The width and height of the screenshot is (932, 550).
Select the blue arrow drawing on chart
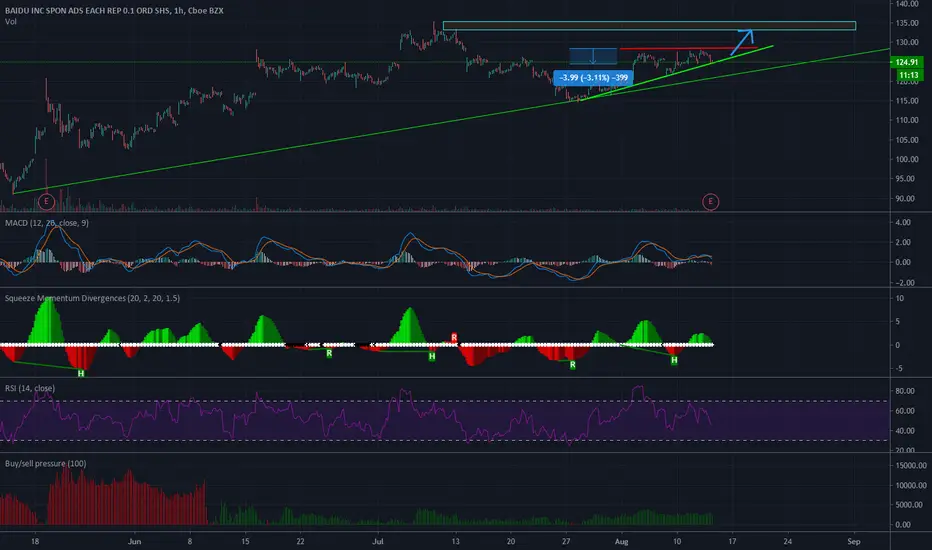742,42
